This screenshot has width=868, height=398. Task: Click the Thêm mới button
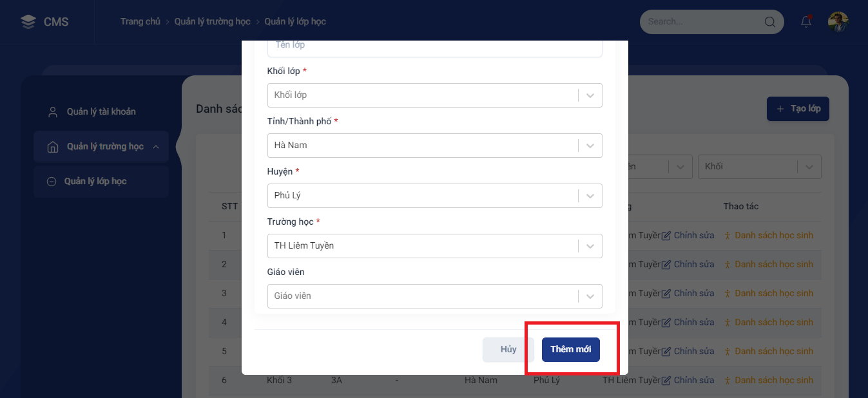click(x=571, y=350)
